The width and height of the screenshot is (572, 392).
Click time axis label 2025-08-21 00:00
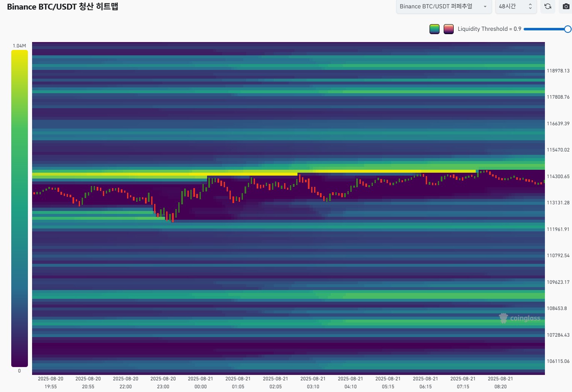click(200, 382)
